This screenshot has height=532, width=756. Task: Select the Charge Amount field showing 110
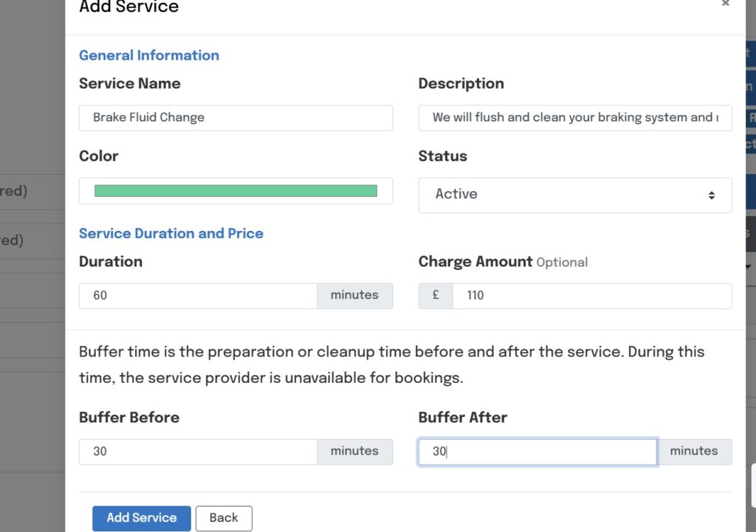[591, 296]
